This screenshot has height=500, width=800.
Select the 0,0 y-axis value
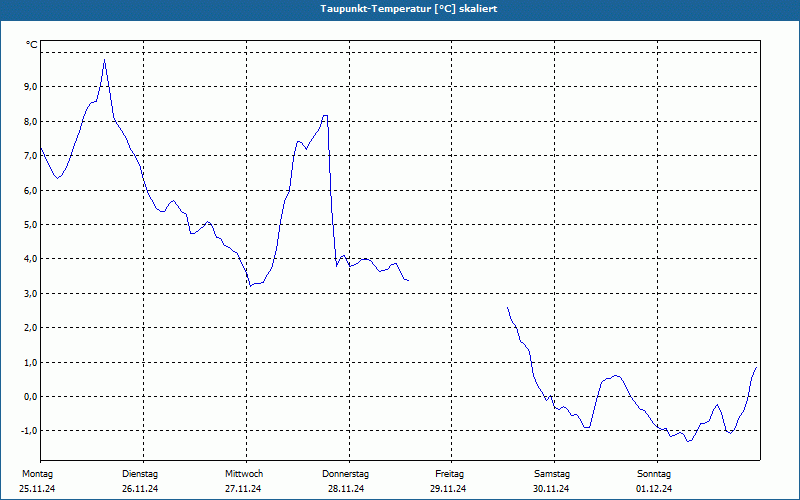pyautogui.click(x=31, y=396)
